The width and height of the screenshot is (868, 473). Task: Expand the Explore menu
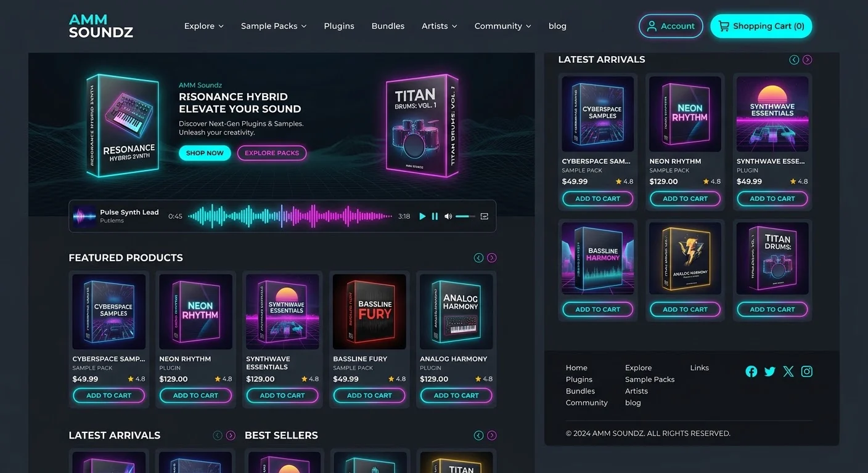204,26
